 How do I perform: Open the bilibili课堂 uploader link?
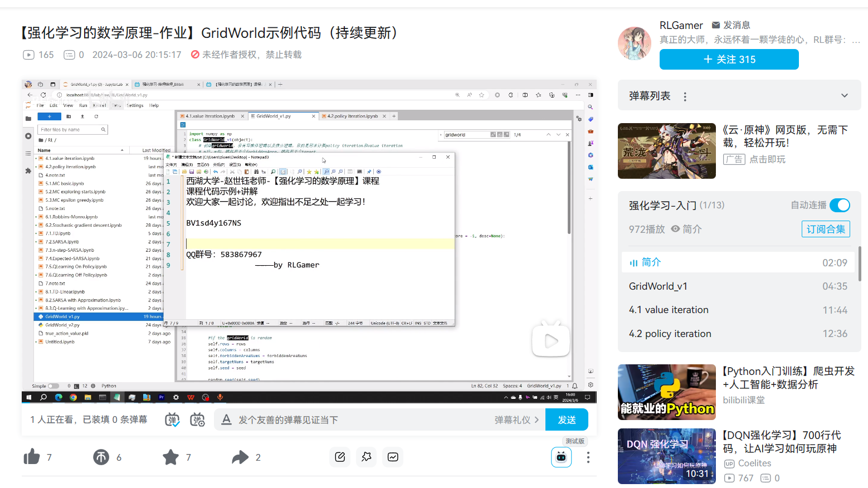pyautogui.click(x=744, y=400)
